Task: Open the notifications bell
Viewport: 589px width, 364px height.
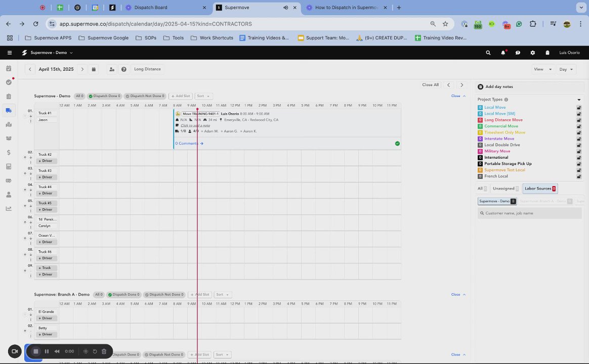Action: click(x=503, y=53)
